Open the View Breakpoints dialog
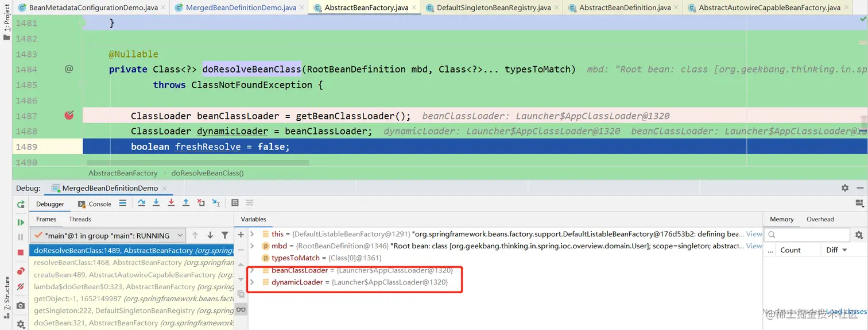The height and width of the screenshot is (330, 868). point(21,271)
